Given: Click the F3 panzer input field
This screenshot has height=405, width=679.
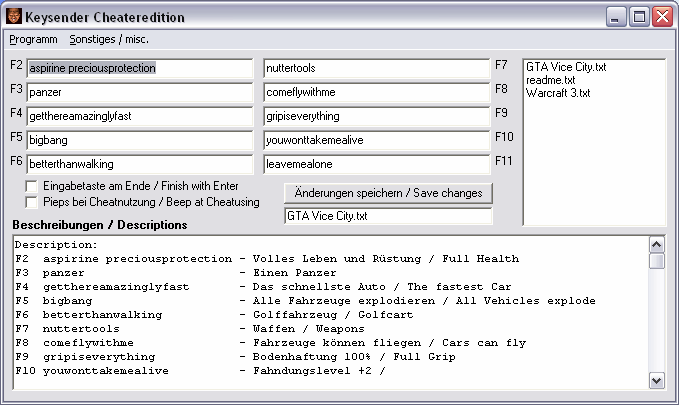Looking at the screenshot, I should pyautogui.click(x=139, y=92).
